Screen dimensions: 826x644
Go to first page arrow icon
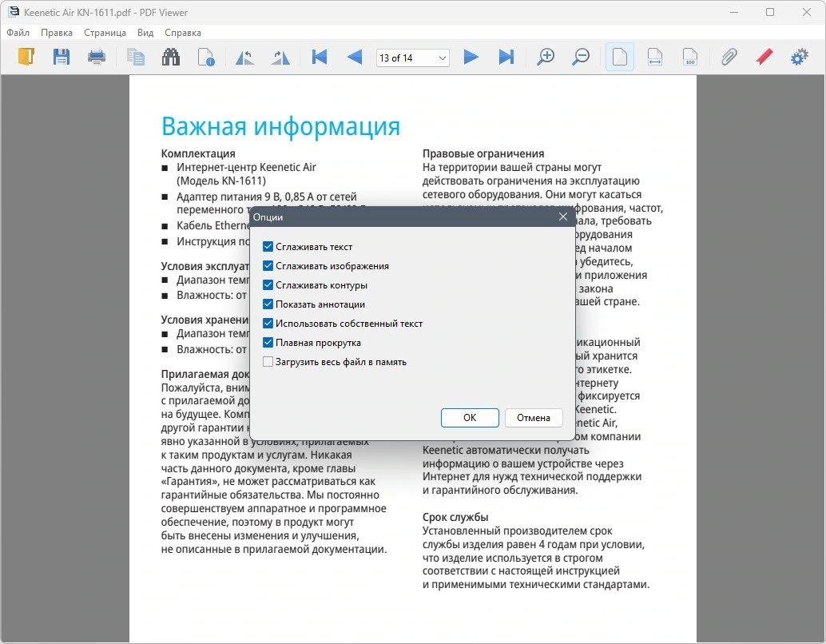click(x=320, y=57)
